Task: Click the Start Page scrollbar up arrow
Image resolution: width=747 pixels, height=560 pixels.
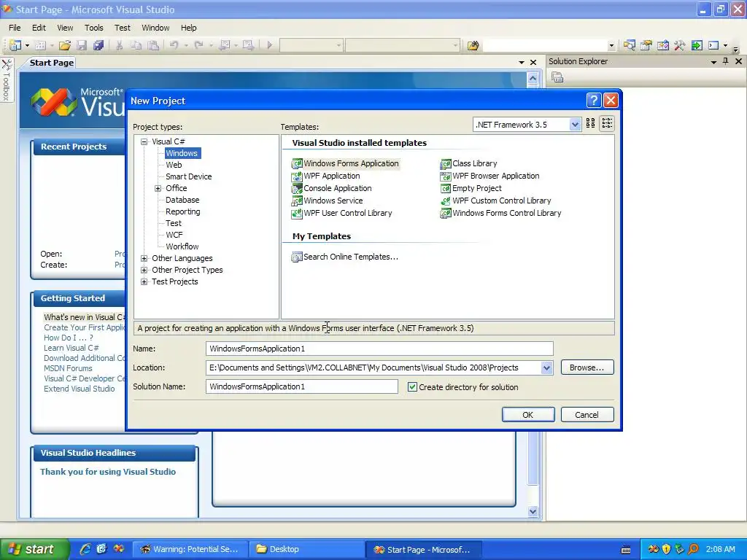Action: 533,78
